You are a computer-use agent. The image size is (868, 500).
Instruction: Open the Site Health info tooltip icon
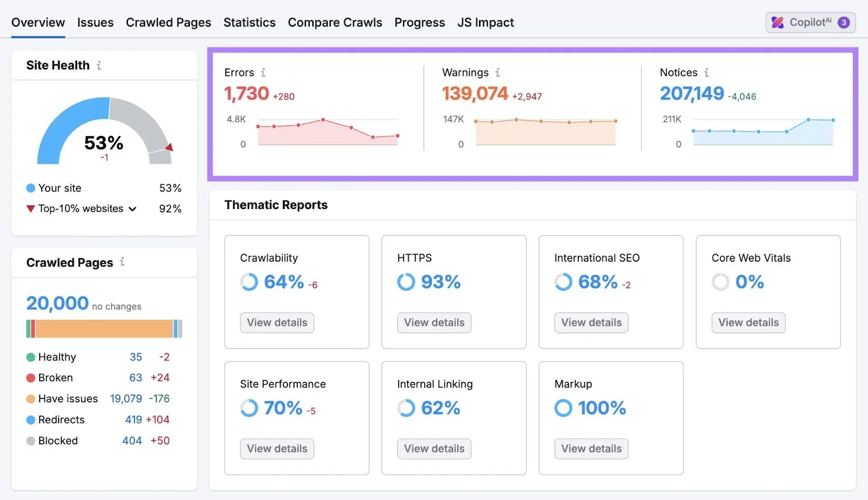pos(99,65)
